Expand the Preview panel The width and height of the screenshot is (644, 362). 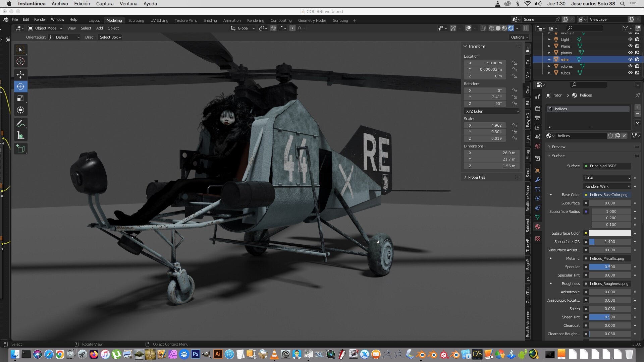coord(558,147)
